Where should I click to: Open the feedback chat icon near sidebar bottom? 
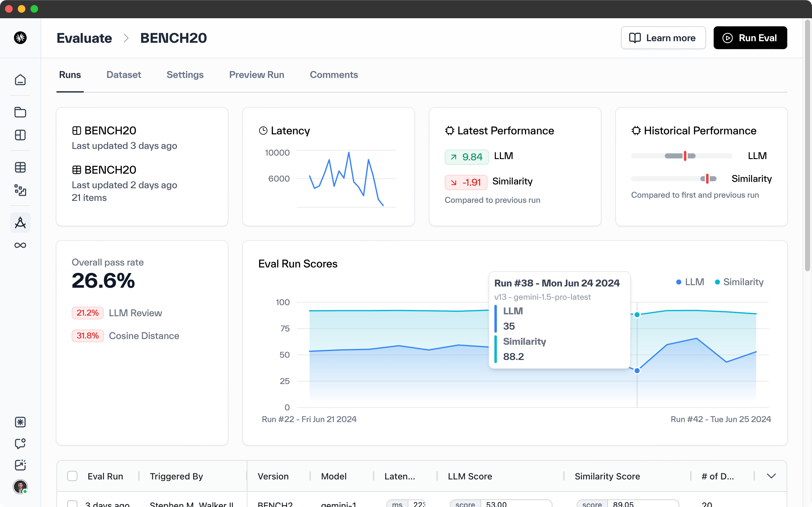click(x=20, y=444)
